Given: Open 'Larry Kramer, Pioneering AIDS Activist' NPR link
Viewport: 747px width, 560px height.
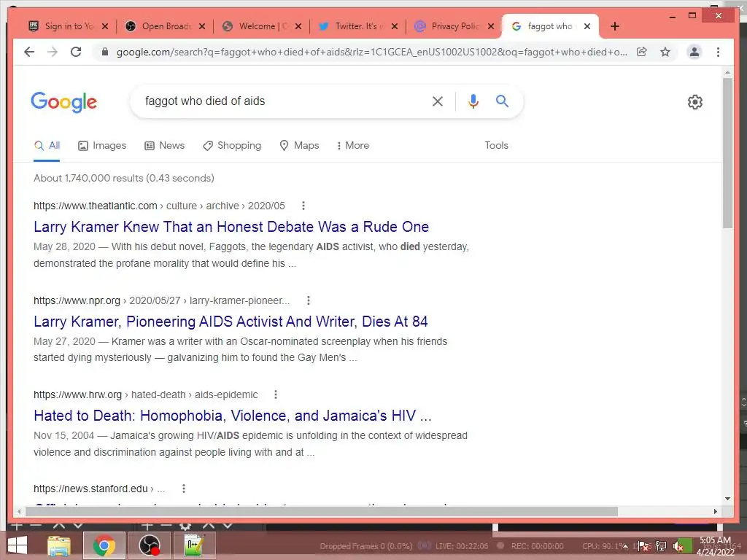Looking at the screenshot, I should [x=231, y=322].
